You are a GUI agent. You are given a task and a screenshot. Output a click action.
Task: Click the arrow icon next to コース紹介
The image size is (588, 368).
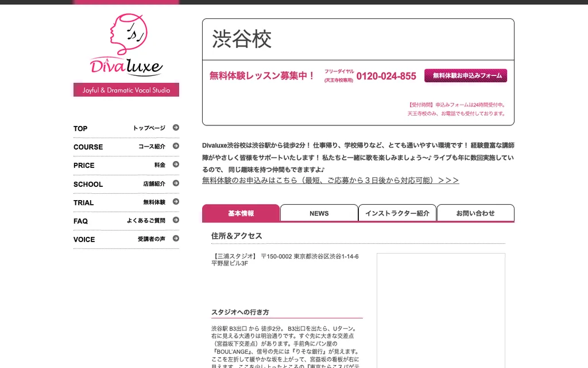[176, 146]
